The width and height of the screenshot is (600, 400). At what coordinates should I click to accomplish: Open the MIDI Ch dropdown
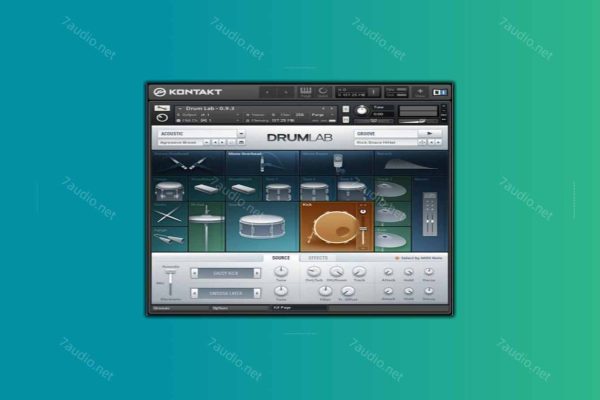[x=210, y=121]
